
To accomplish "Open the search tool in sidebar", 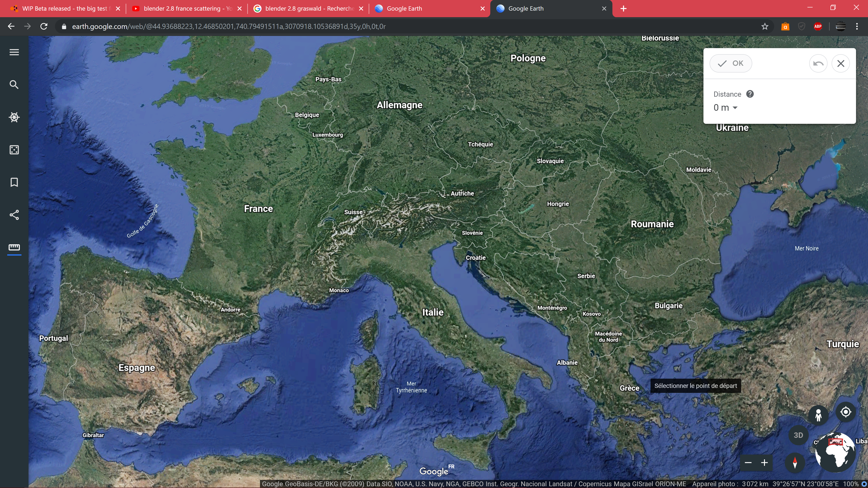I will (x=14, y=84).
